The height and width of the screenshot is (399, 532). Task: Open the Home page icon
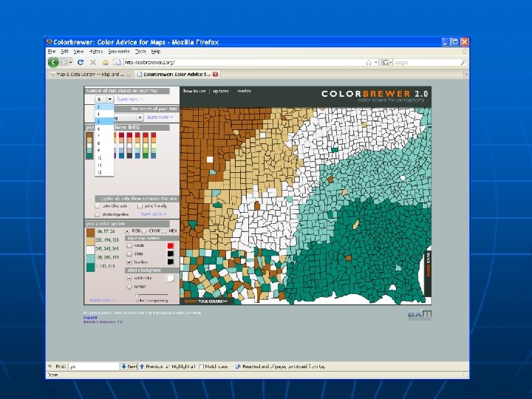(x=106, y=62)
